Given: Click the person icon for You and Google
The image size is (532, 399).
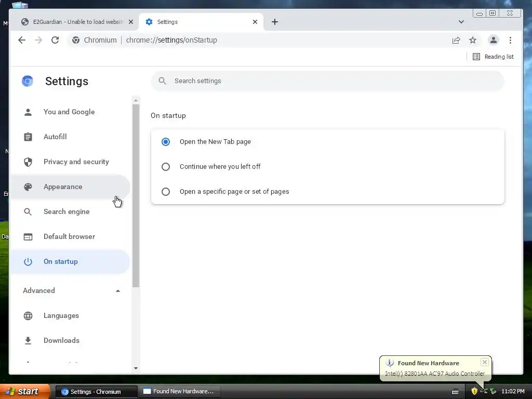Looking at the screenshot, I should 28,112.
